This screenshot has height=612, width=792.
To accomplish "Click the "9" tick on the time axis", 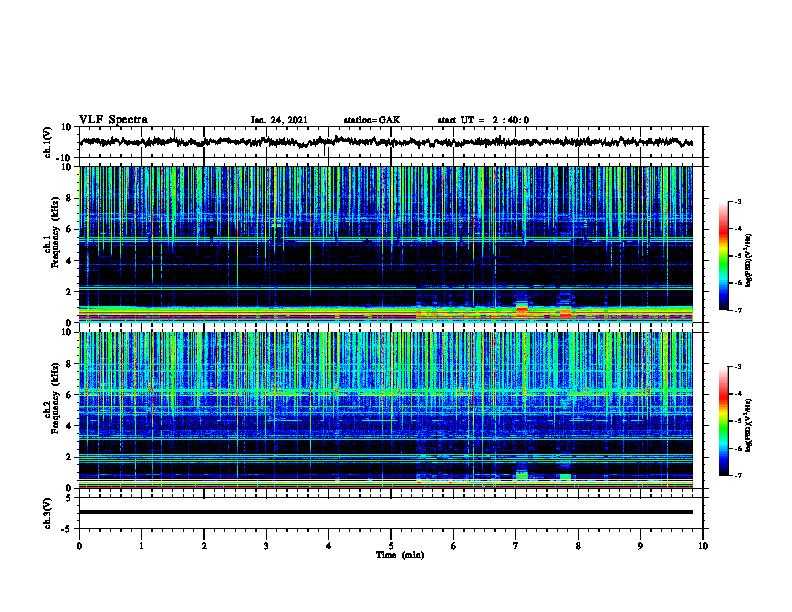I will [640, 546].
